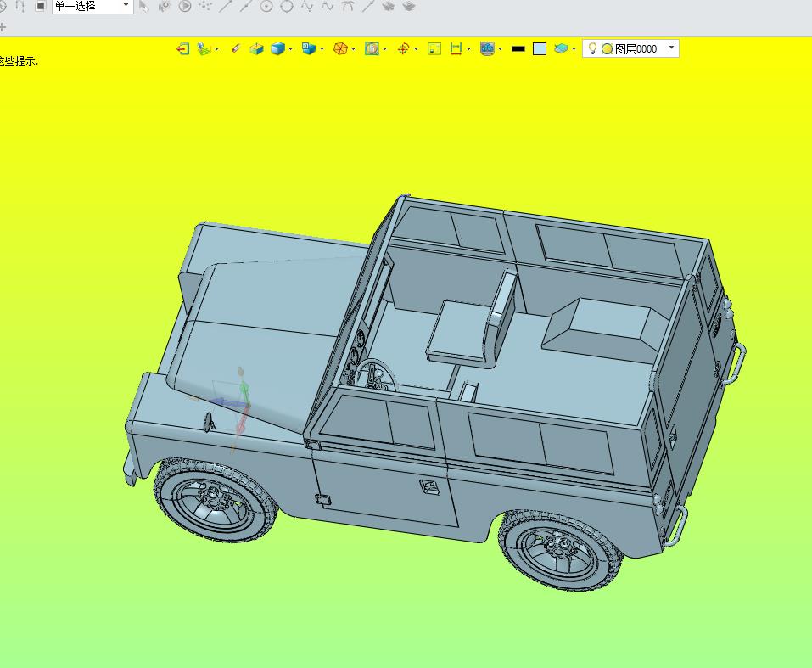Click the black color swatch

(x=518, y=48)
